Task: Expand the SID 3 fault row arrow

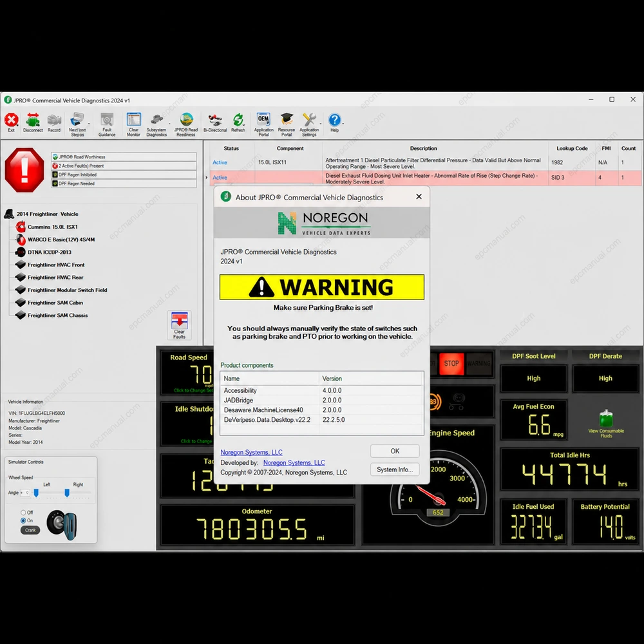Action: pyautogui.click(x=207, y=178)
